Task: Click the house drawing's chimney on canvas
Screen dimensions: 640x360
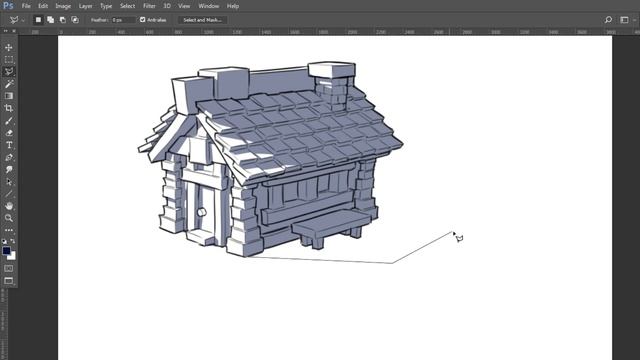Action: [x=332, y=86]
